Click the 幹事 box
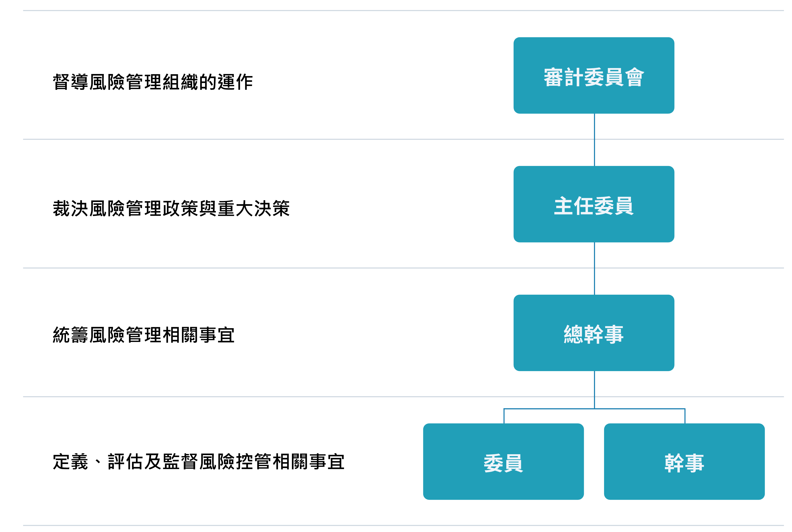 point(684,461)
